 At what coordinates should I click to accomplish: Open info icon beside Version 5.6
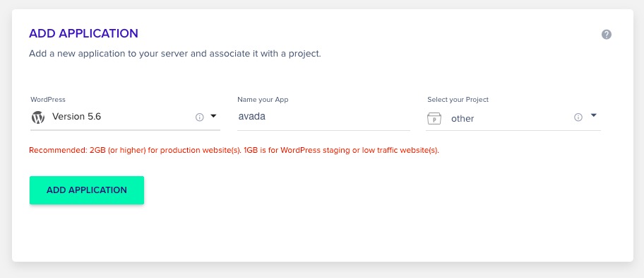pos(200,117)
